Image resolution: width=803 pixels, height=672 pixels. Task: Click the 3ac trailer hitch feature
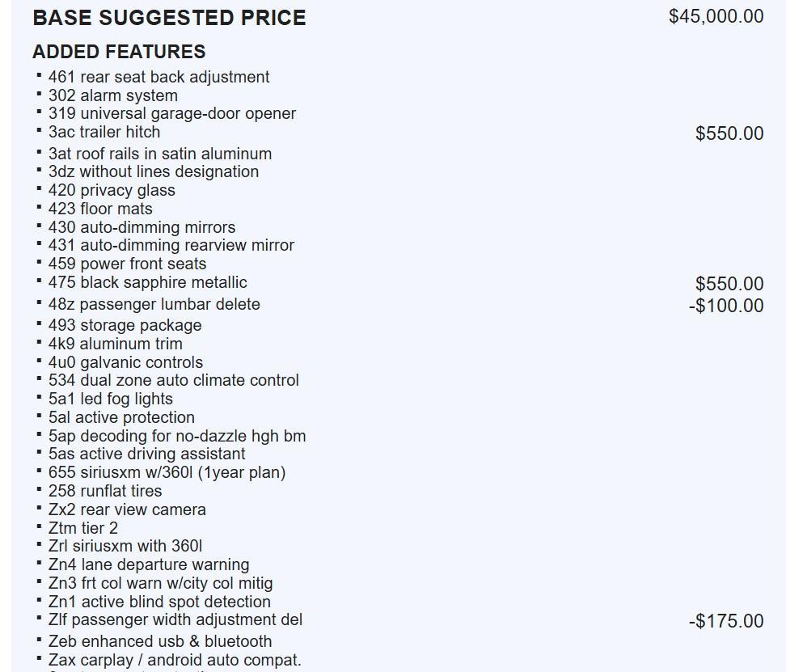pos(104,132)
